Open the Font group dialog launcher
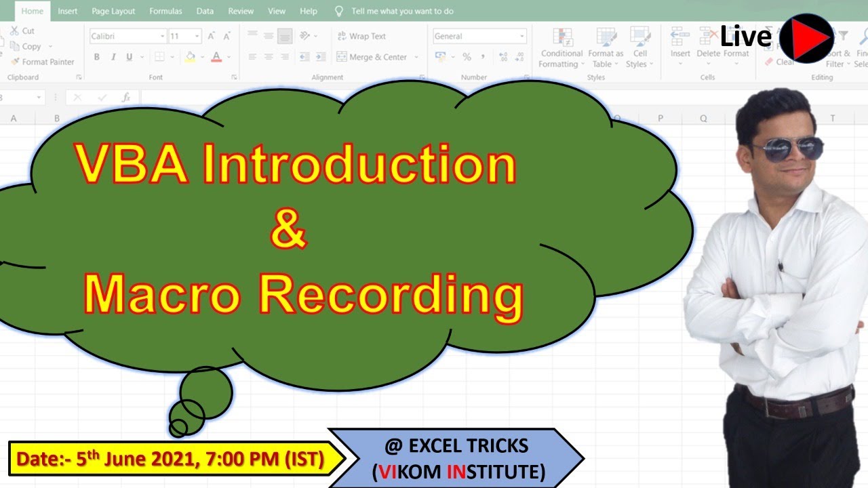Viewport: 868px width, 488px height. (x=233, y=78)
